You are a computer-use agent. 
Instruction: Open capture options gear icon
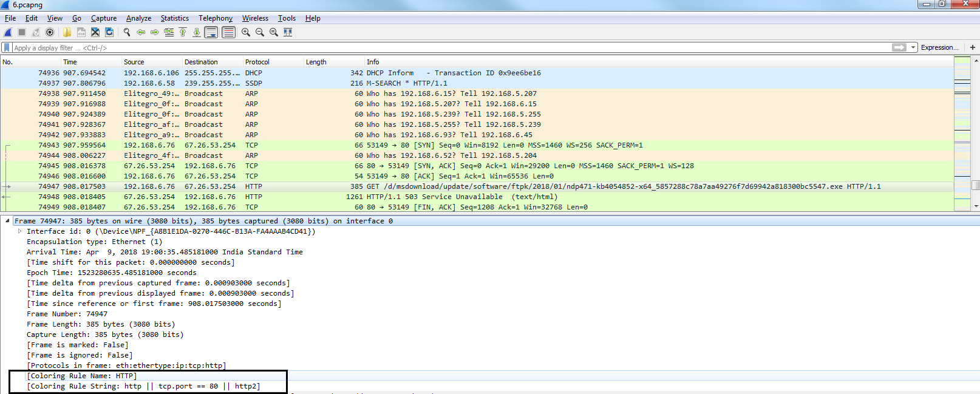(50, 32)
